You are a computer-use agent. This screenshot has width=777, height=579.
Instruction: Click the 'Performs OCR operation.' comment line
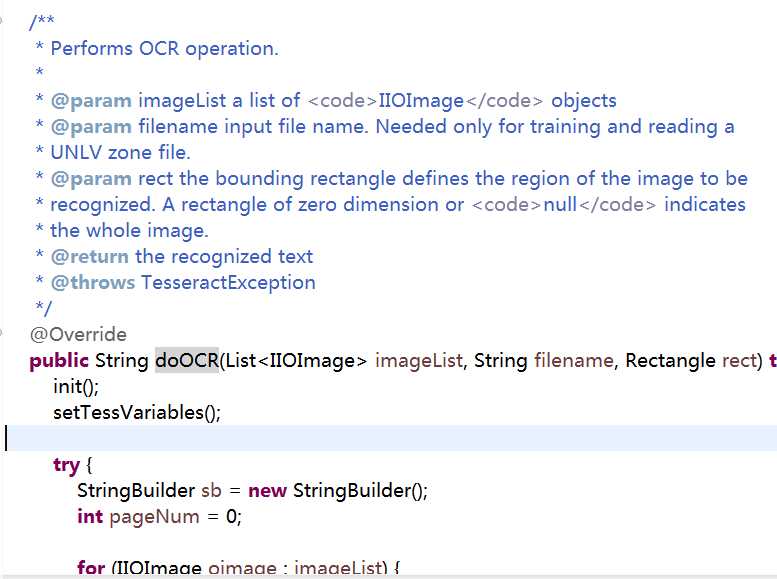165,49
